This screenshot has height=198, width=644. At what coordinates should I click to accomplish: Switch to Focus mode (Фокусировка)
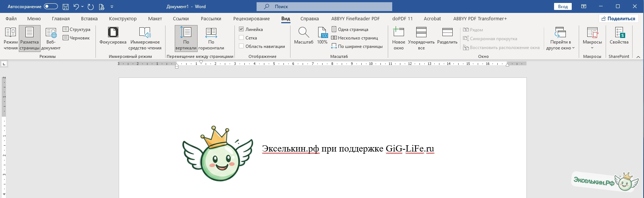coord(113,38)
